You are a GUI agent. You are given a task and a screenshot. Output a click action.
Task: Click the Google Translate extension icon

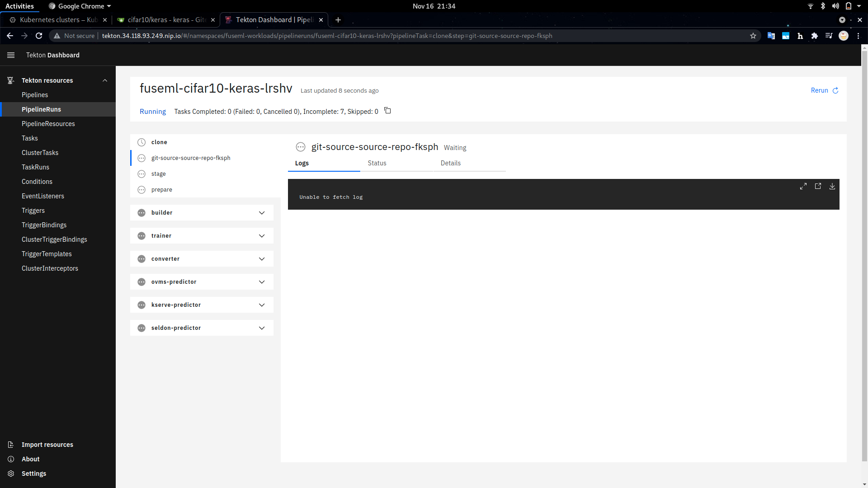(771, 36)
